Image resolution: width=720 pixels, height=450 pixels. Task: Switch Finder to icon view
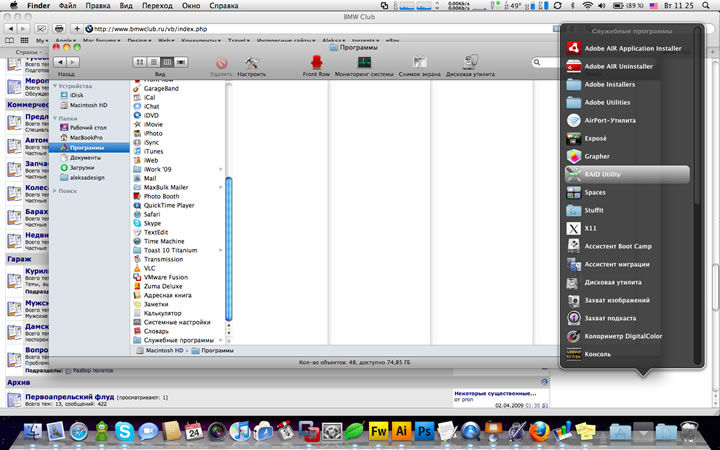click(140, 62)
